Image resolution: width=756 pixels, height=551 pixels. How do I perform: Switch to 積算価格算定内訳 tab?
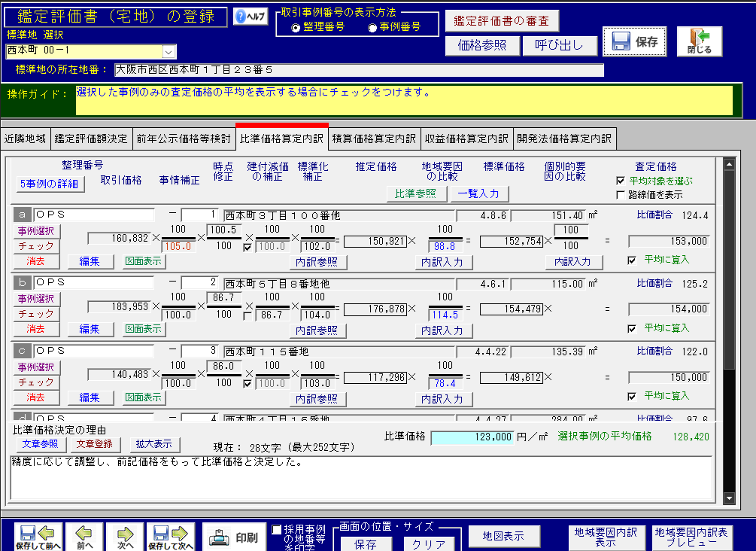[374, 139]
